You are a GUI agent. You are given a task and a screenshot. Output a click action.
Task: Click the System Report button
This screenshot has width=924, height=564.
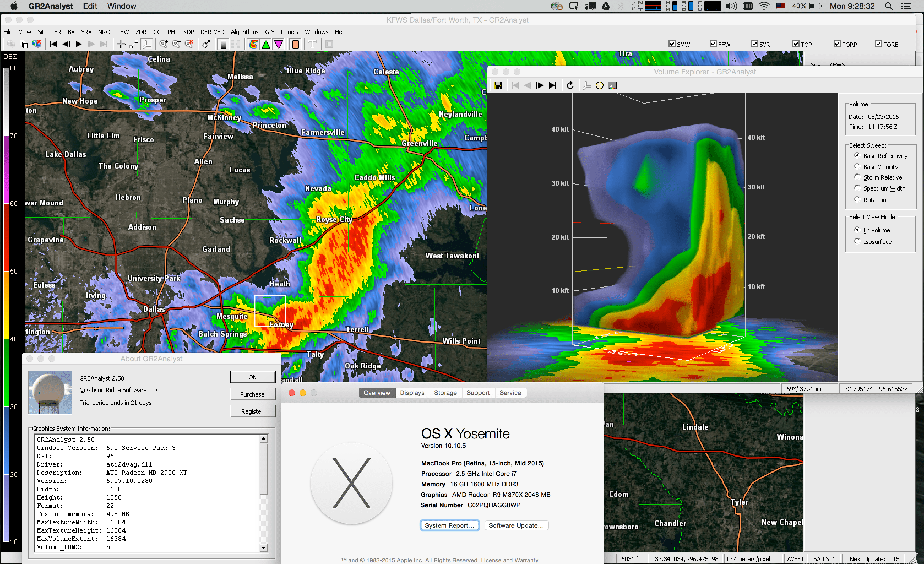pyautogui.click(x=449, y=525)
